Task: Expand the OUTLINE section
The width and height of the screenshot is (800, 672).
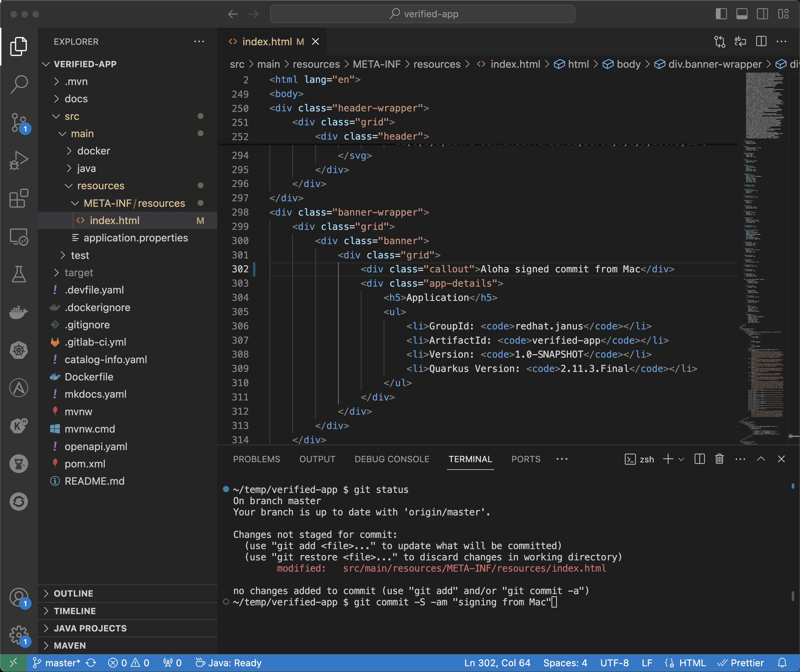Action: point(73,593)
